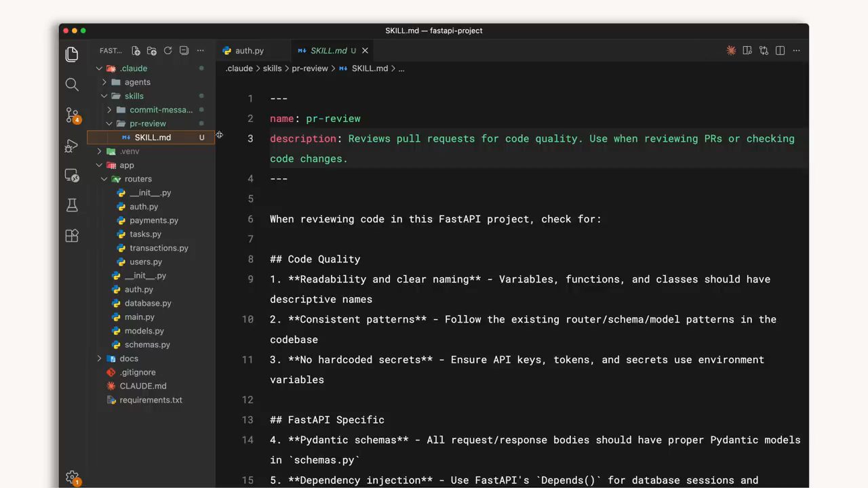Screen dimensions: 868x488
Task: Launch Claude Code from editor toolbar
Action: (731, 51)
